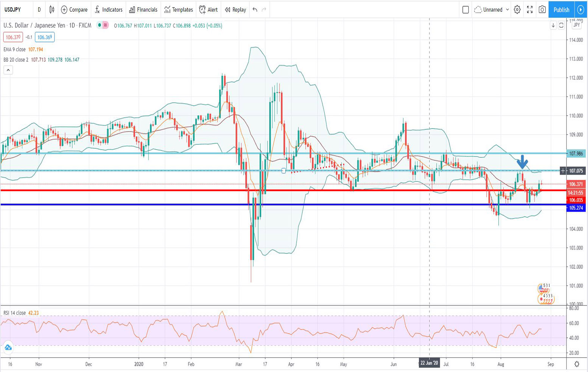The image size is (588, 372).
Task: Create a new Alert
Action: click(208, 10)
